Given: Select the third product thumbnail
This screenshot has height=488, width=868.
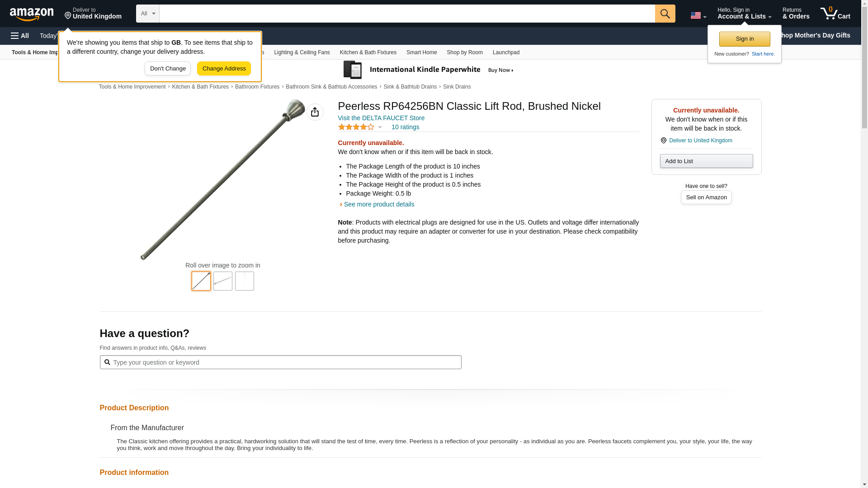Looking at the screenshot, I should [x=245, y=281].
